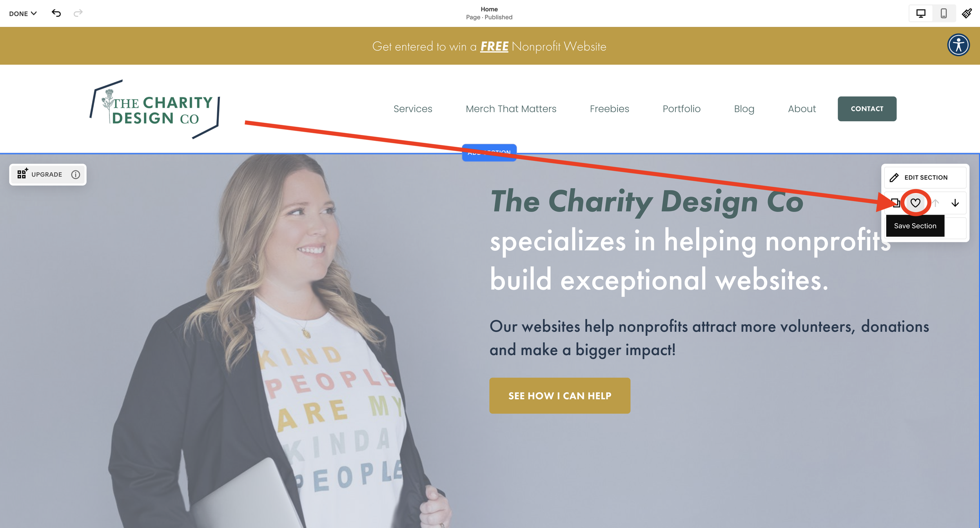The image size is (980, 528).
Task: Move section up with arrow icon
Action: [x=935, y=203]
